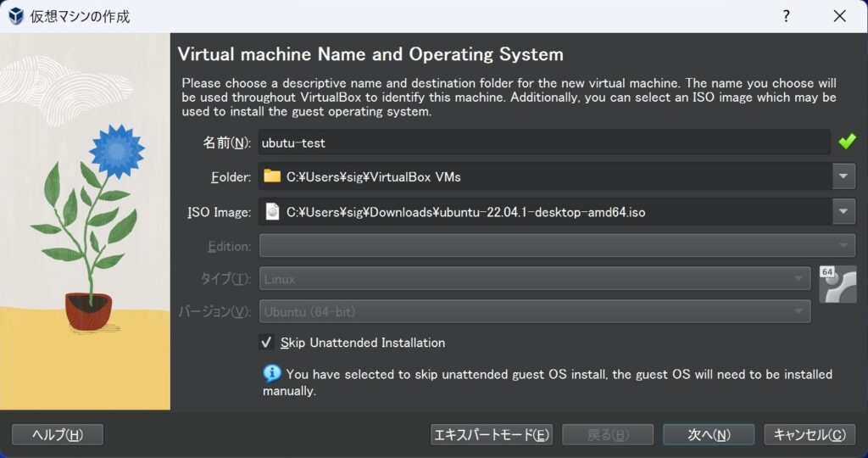Open the タイプ Linux dropdown
The width and height of the screenshot is (868, 458).
pos(535,277)
